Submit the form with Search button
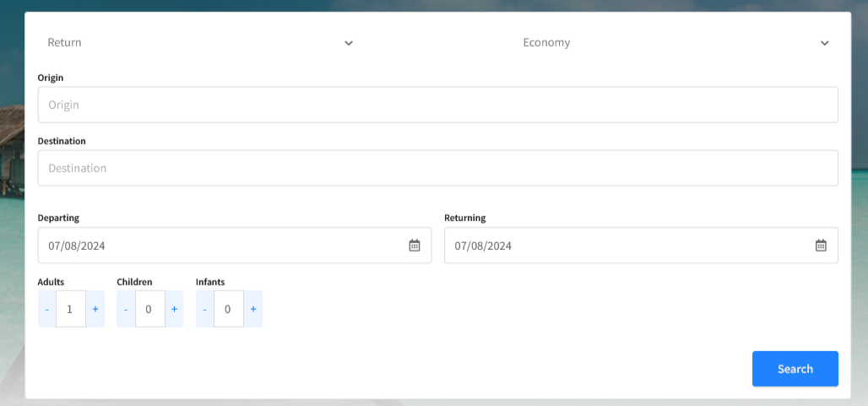 tap(795, 369)
